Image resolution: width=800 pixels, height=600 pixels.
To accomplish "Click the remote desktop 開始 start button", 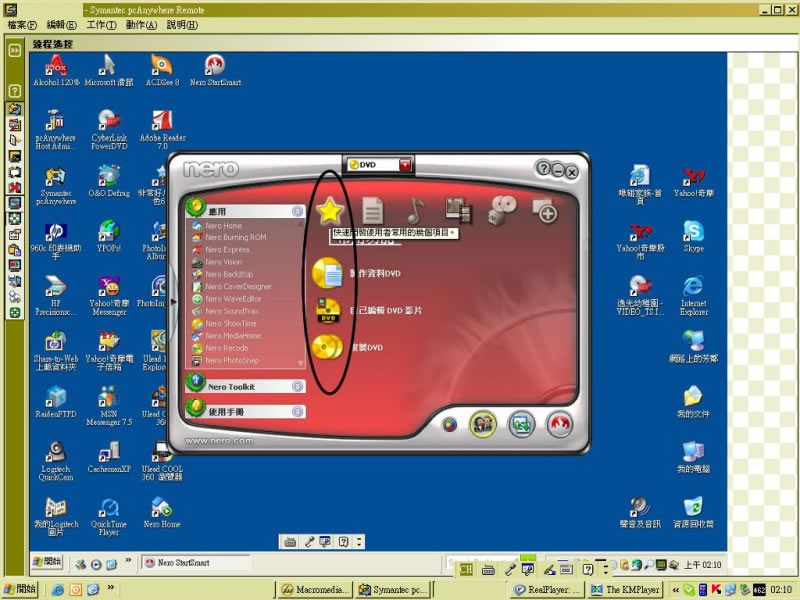I will (46, 562).
